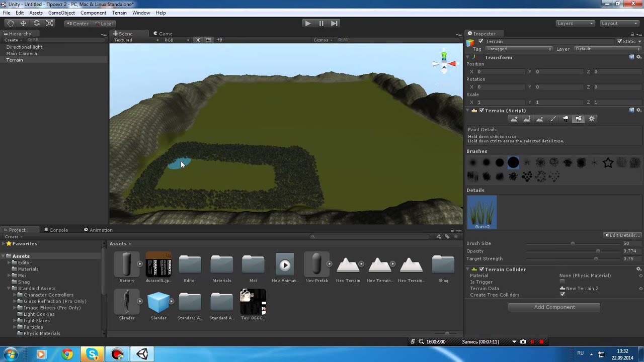This screenshot has height=362, width=644.
Task: Open the Layer dropdown (Default)
Action: (x=607, y=49)
